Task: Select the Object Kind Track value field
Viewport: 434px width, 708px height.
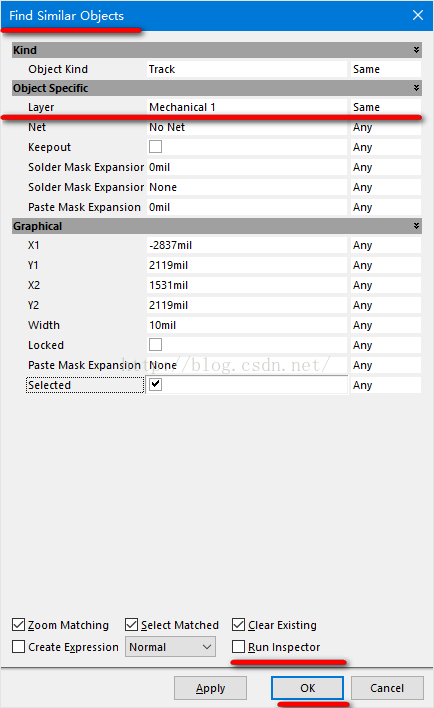Action: click(x=247, y=69)
